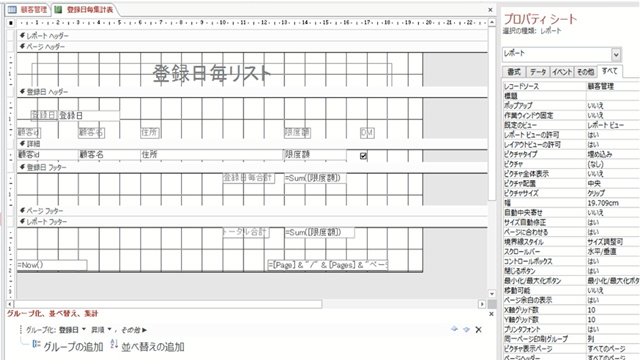Open the 昇順 sort order dropdown
The width and height of the screenshot is (640, 360).
coord(110,329)
